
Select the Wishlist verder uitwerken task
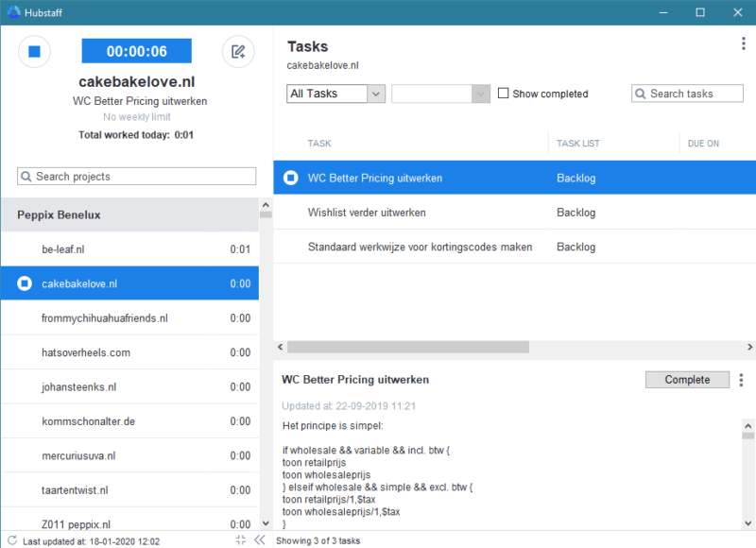514,213
